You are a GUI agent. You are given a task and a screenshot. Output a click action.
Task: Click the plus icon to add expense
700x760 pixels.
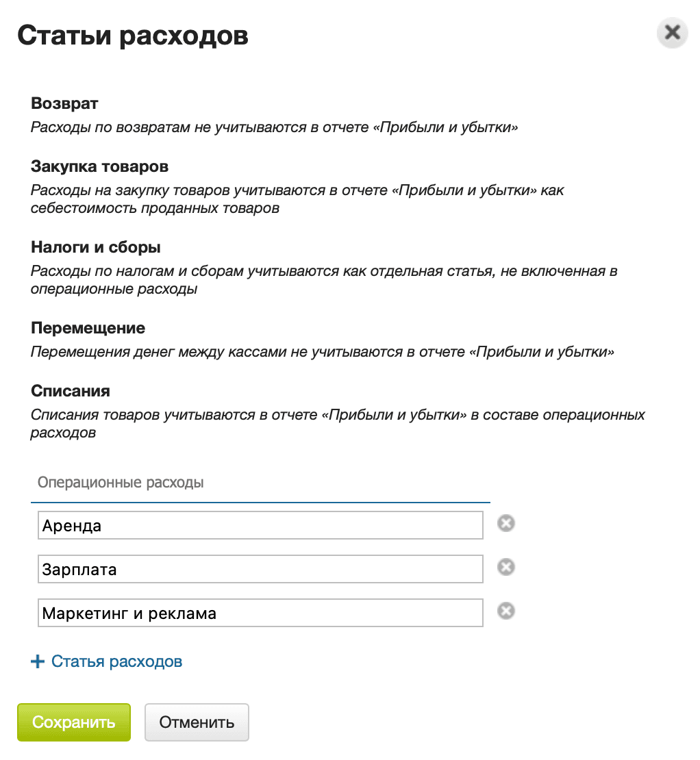[37, 661]
